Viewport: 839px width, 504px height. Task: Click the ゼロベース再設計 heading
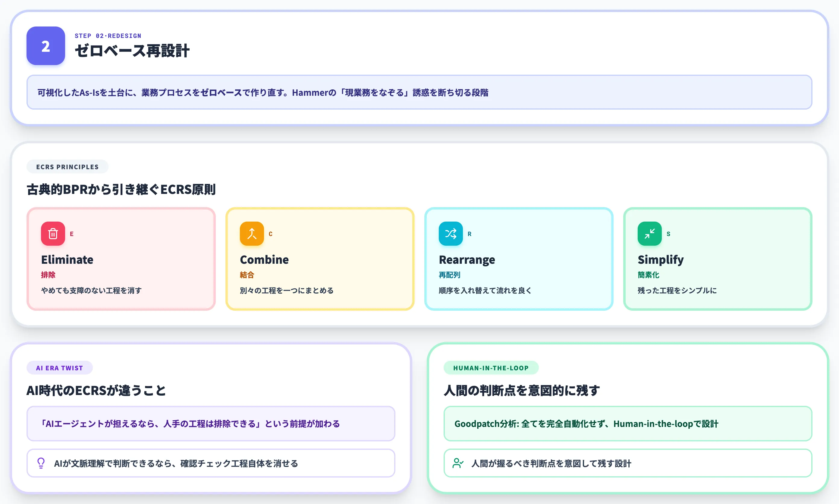tap(132, 51)
